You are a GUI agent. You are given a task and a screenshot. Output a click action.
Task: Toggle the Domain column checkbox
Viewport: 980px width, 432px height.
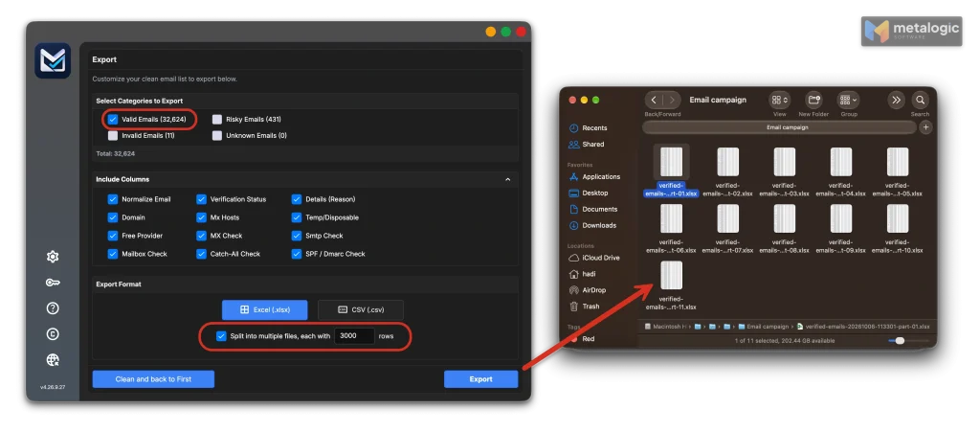[x=113, y=217]
